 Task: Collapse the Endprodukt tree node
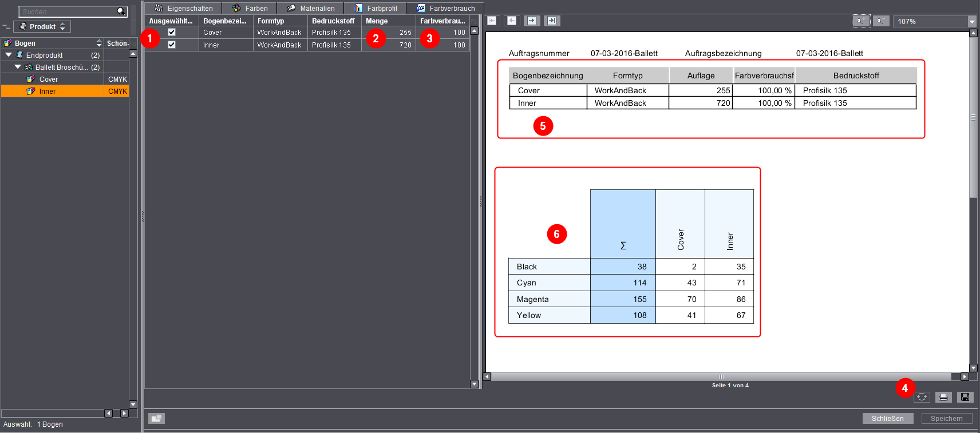9,55
